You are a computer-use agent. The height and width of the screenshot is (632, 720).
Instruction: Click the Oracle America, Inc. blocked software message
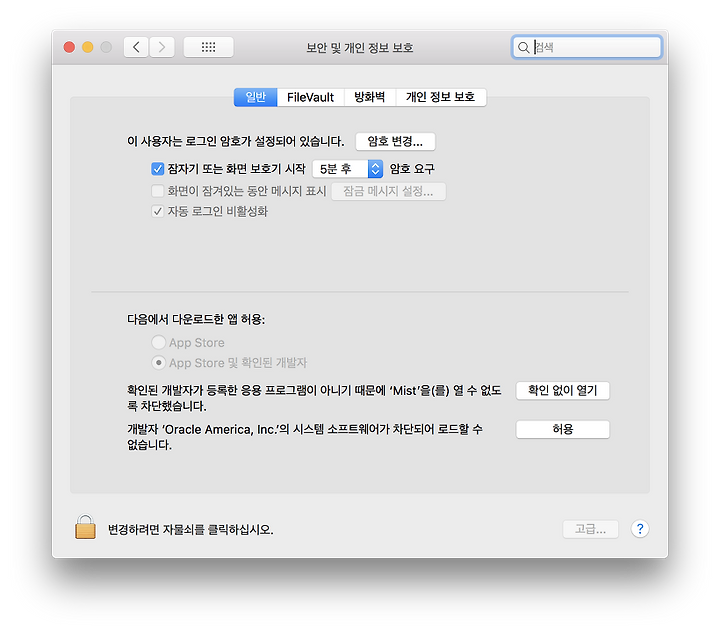pyautogui.click(x=305, y=437)
